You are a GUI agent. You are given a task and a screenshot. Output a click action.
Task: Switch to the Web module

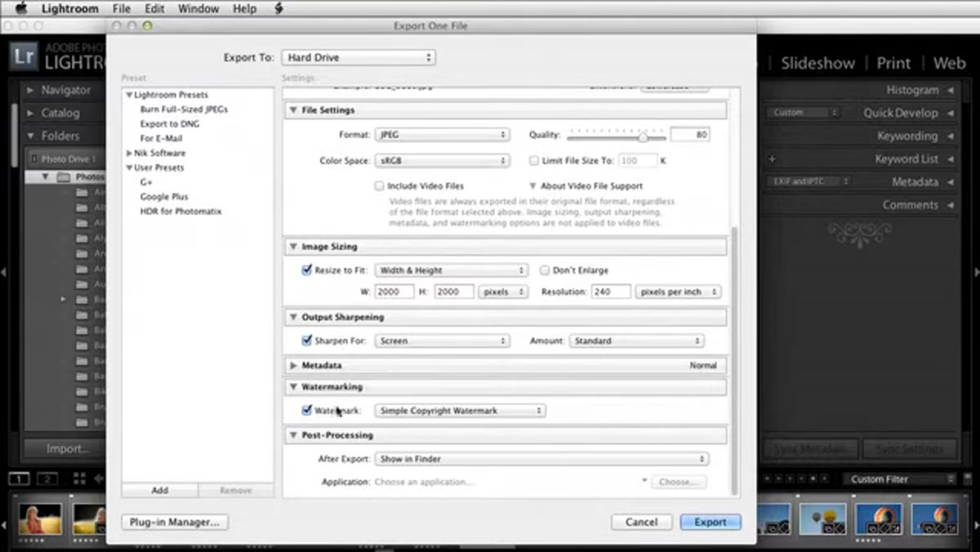pos(950,63)
